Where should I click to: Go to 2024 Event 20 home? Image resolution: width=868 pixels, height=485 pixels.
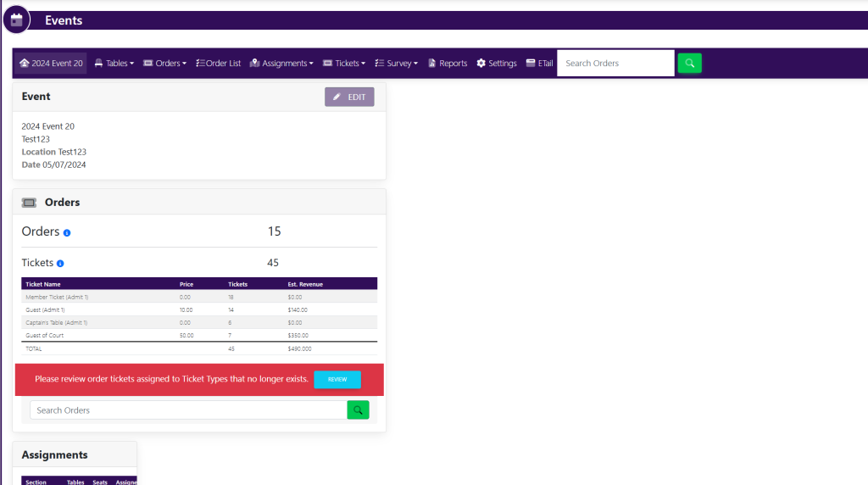[x=51, y=64]
